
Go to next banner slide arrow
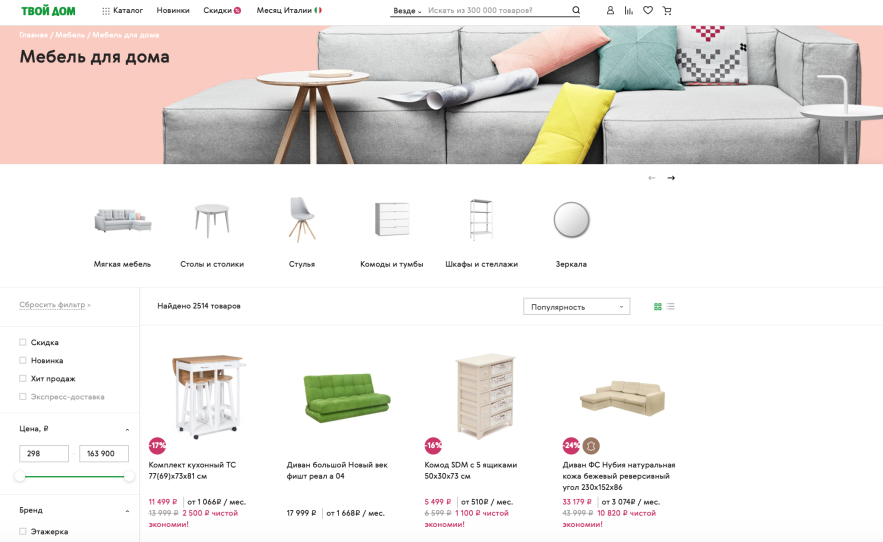671,178
